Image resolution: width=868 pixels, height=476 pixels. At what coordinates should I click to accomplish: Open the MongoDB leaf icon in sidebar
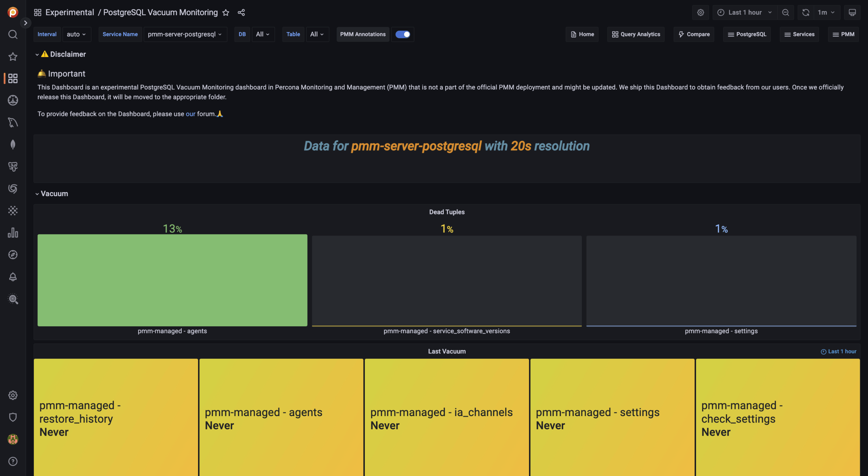pyautogui.click(x=13, y=144)
